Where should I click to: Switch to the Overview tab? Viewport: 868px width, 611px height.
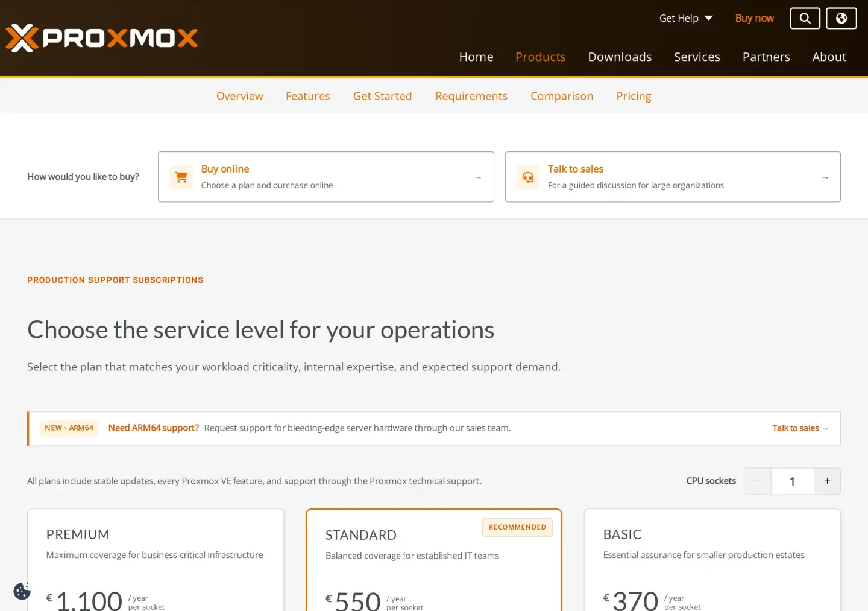click(x=240, y=96)
